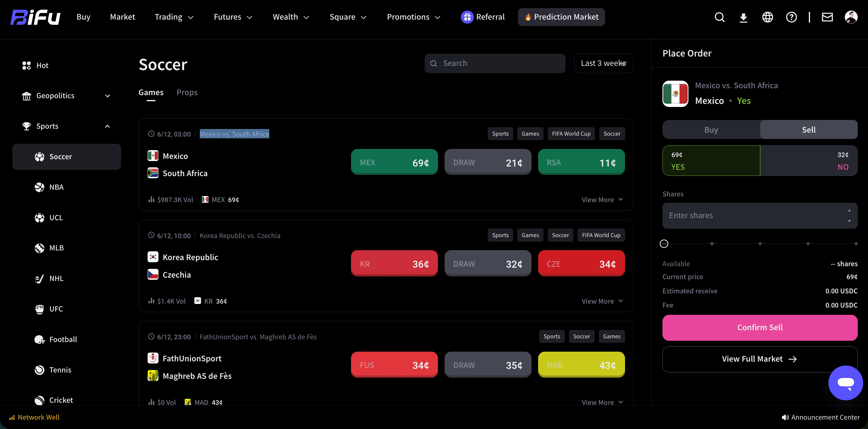Image resolution: width=868 pixels, height=429 pixels.
Task: Open the Buy menu item
Action: [83, 17]
